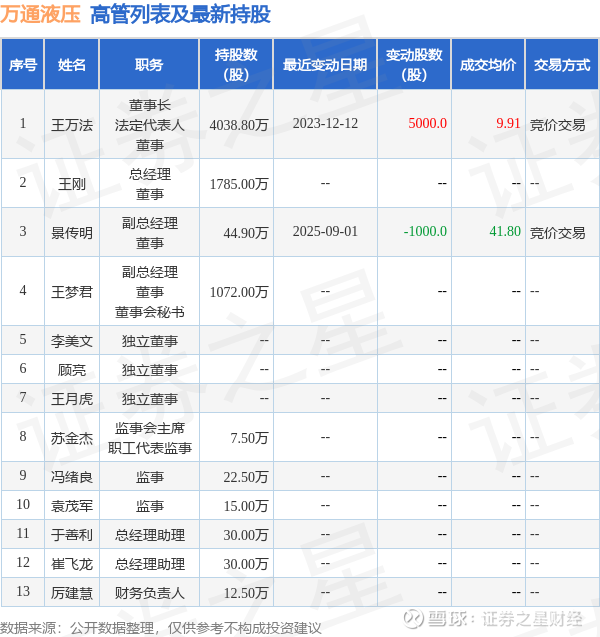This screenshot has height=637, width=600.
Task: Click serial number 13
Action: click(23, 591)
